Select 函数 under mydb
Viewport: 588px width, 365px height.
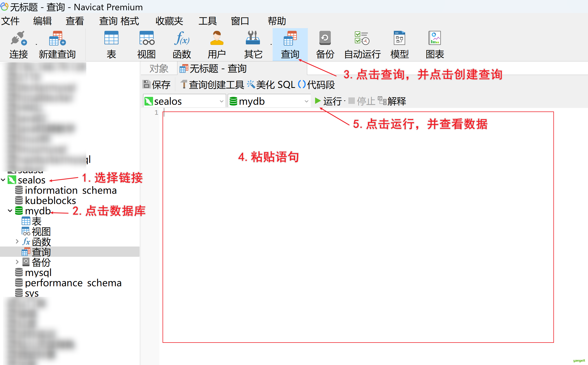(41, 242)
